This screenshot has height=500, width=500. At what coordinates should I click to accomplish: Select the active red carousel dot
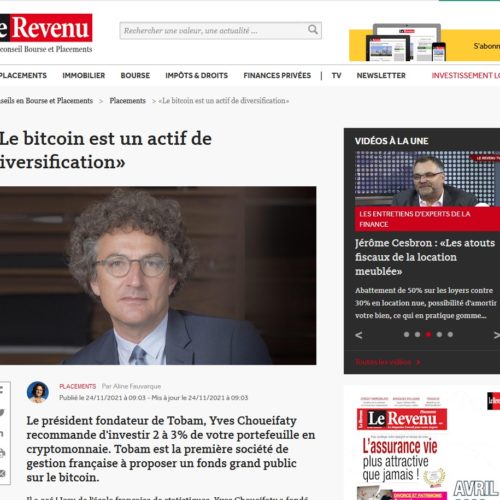pyautogui.click(x=428, y=334)
